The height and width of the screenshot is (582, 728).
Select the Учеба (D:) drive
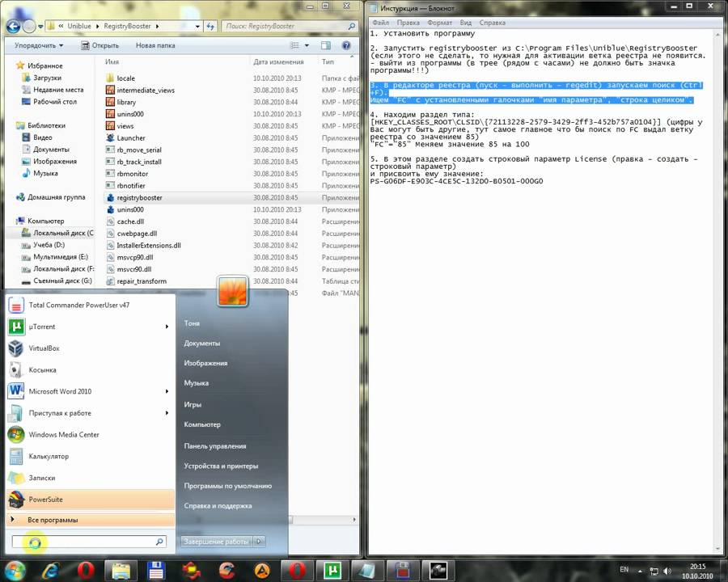[x=49, y=245]
